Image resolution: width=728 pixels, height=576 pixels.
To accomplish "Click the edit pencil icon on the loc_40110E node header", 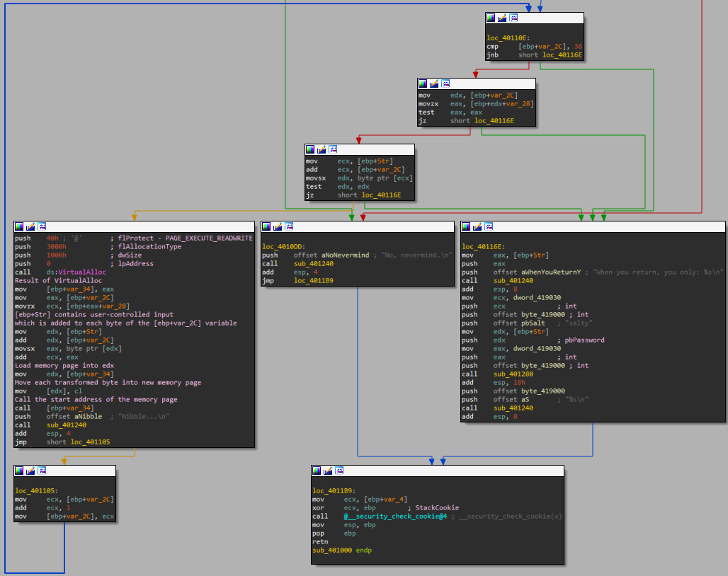I will pyautogui.click(x=503, y=17).
